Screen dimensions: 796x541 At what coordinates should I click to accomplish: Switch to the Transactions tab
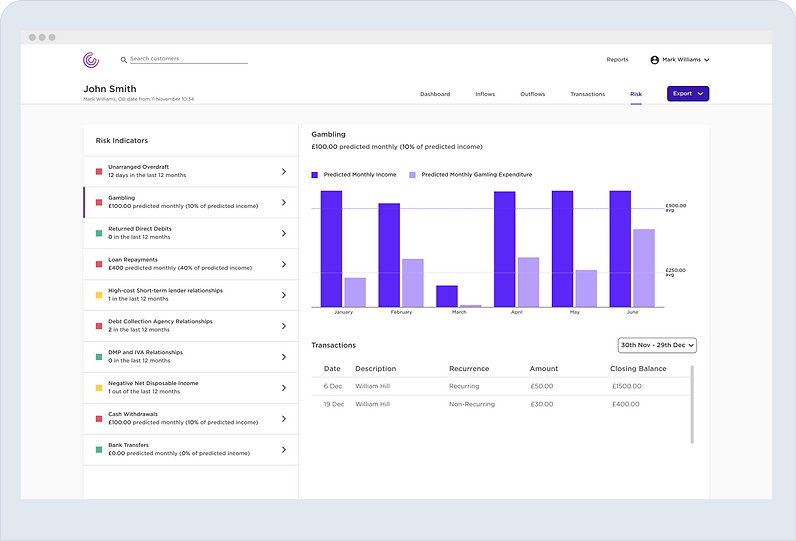(x=587, y=94)
